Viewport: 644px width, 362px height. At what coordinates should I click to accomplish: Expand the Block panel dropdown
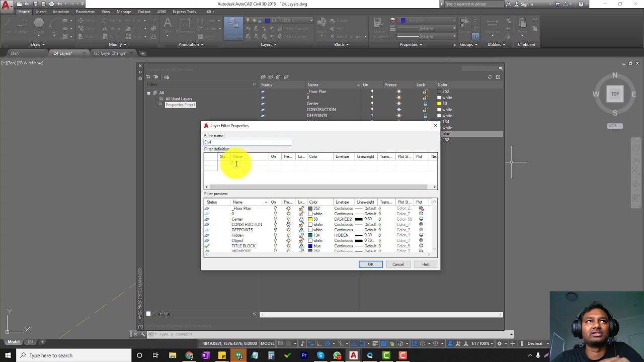point(342,44)
